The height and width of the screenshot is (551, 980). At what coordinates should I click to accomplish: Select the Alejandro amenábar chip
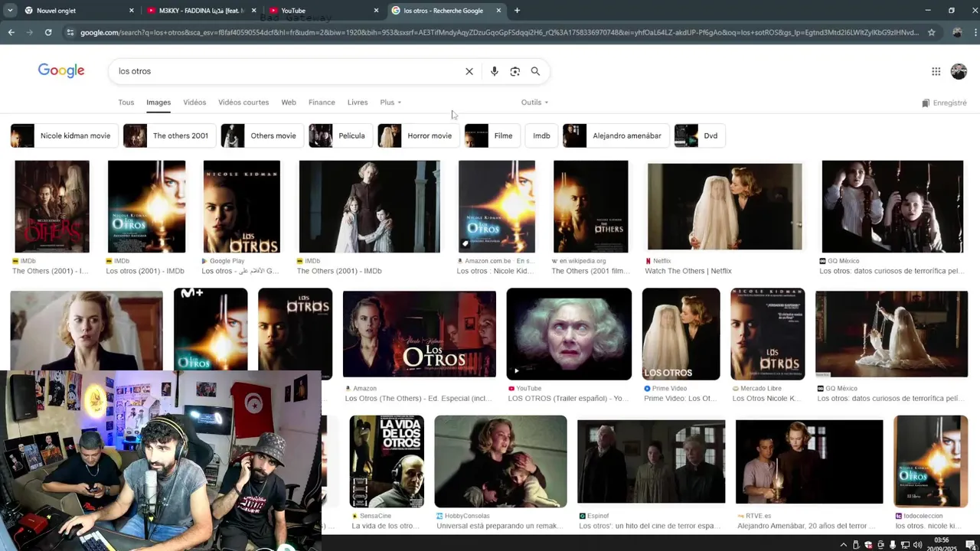coord(616,135)
